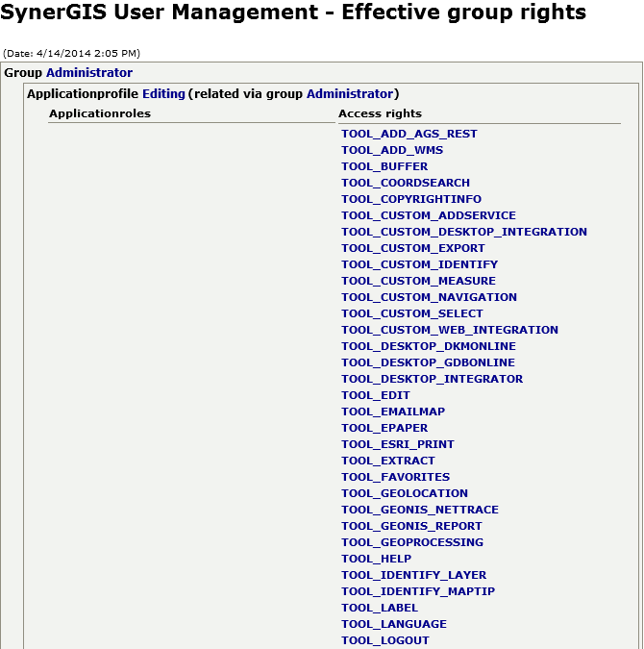Select the TOOL_GEONIS_NETTRACE link
This screenshot has width=644, height=649.
pyautogui.click(x=420, y=510)
